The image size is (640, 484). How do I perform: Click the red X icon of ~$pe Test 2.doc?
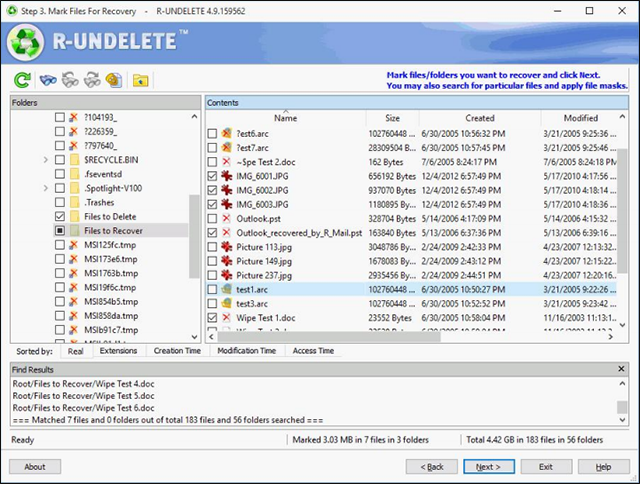(227, 162)
